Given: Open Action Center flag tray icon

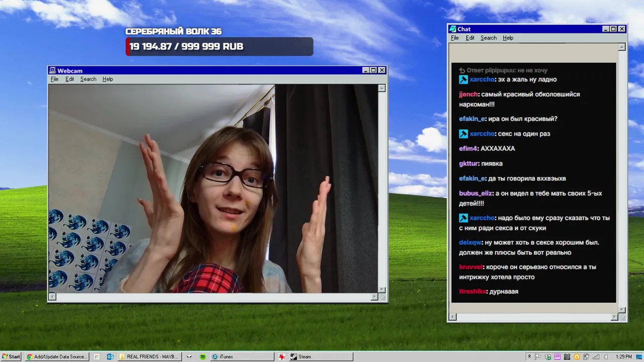Looking at the screenshot, I should pos(538,356).
